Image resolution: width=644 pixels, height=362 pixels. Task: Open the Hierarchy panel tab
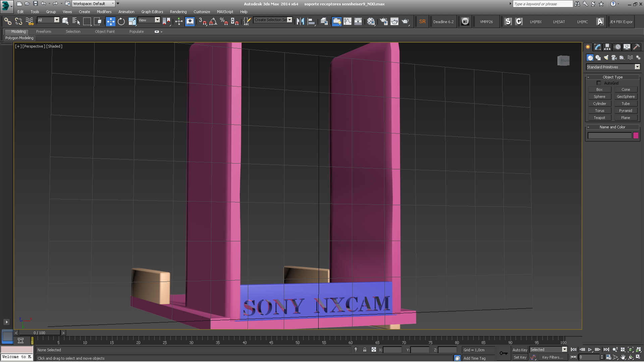pyautogui.click(x=607, y=47)
